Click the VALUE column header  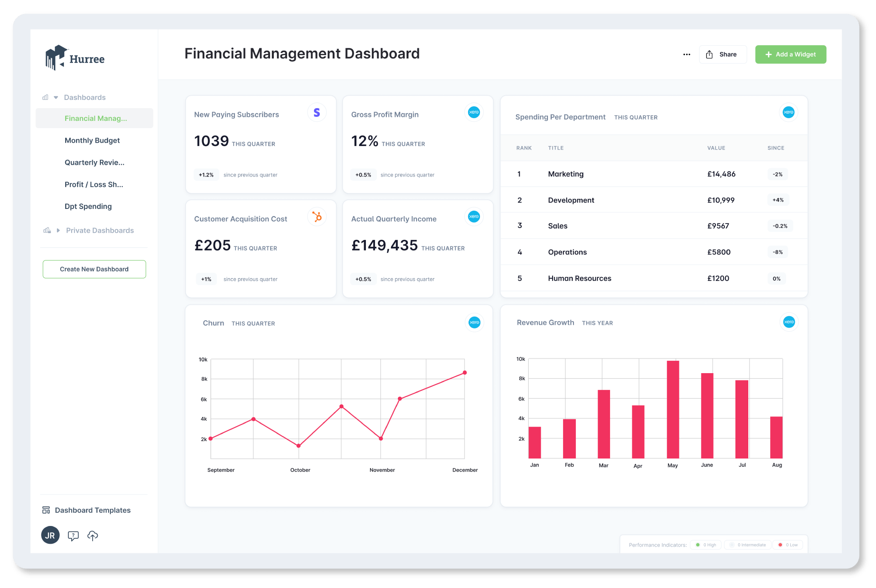coord(716,148)
